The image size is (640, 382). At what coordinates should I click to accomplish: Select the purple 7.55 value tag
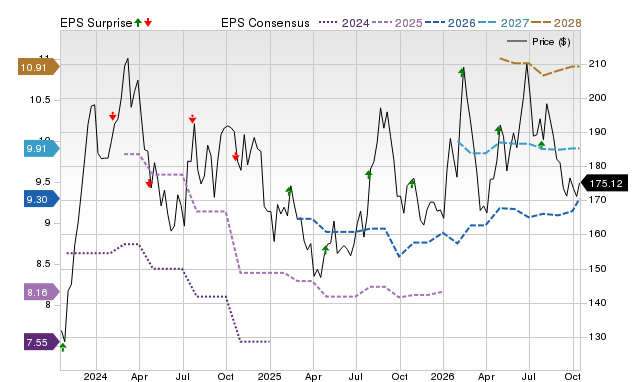(x=41, y=342)
